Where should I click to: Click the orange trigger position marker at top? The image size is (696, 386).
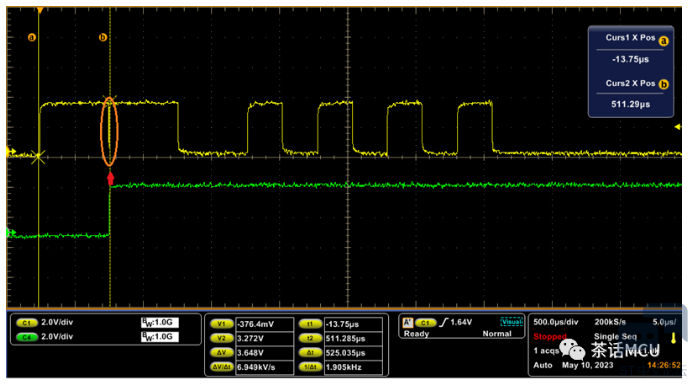[40, 10]
